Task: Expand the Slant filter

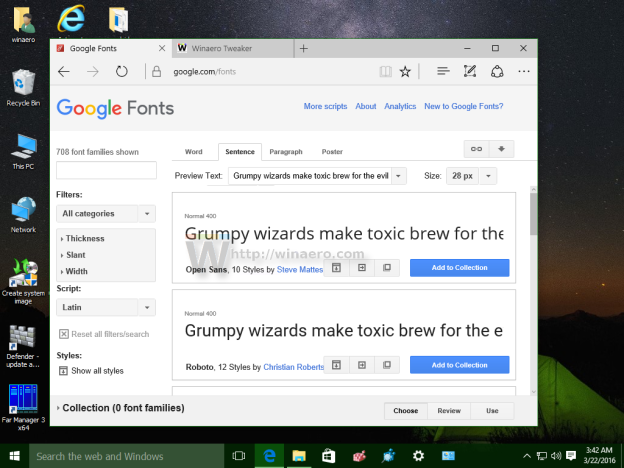Action: tap(73, 255)
